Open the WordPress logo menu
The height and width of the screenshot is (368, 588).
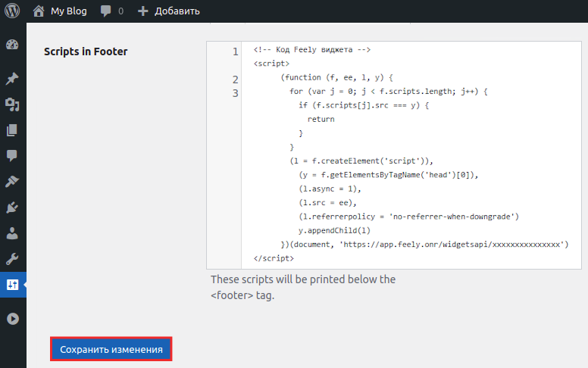(x=12, y=11)
